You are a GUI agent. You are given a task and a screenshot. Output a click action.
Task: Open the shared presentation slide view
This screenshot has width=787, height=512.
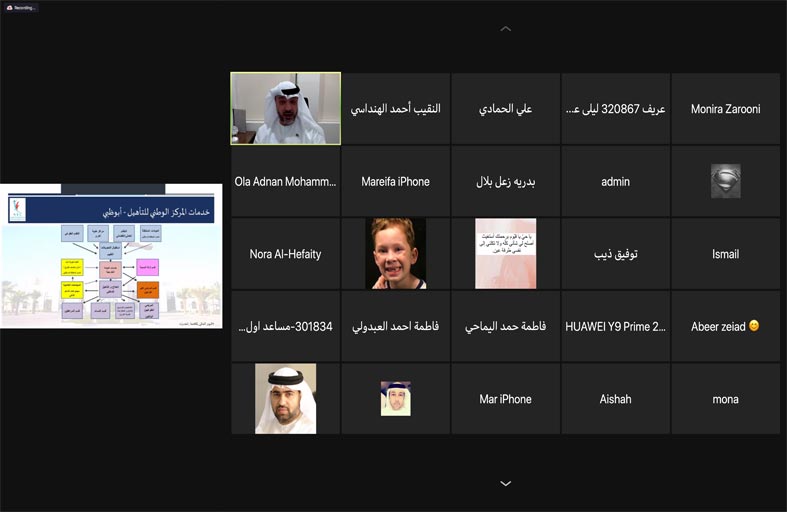click(x=111, y=255)
